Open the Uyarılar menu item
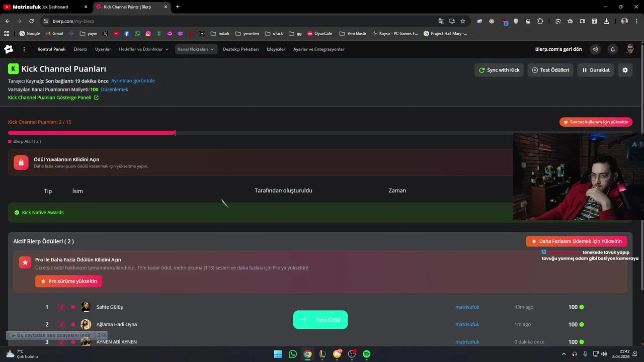 tap(103, 49)
